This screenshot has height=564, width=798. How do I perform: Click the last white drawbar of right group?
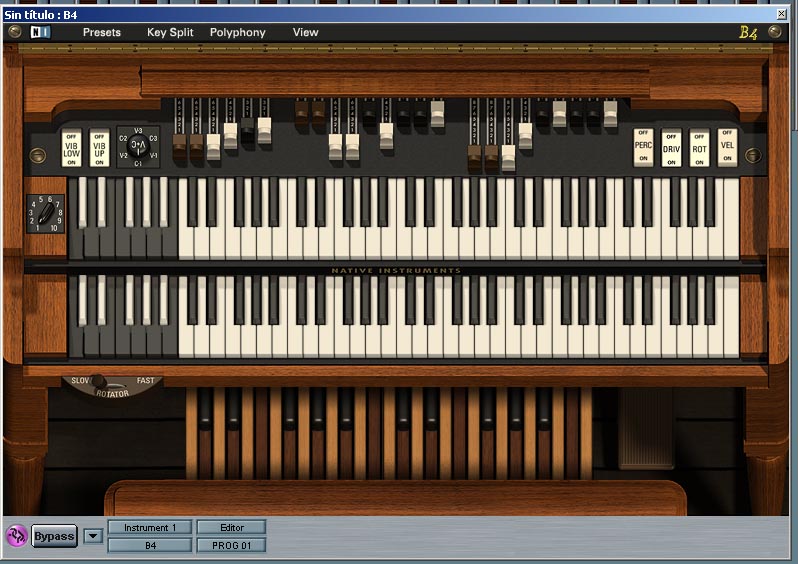tap(611, 112)
